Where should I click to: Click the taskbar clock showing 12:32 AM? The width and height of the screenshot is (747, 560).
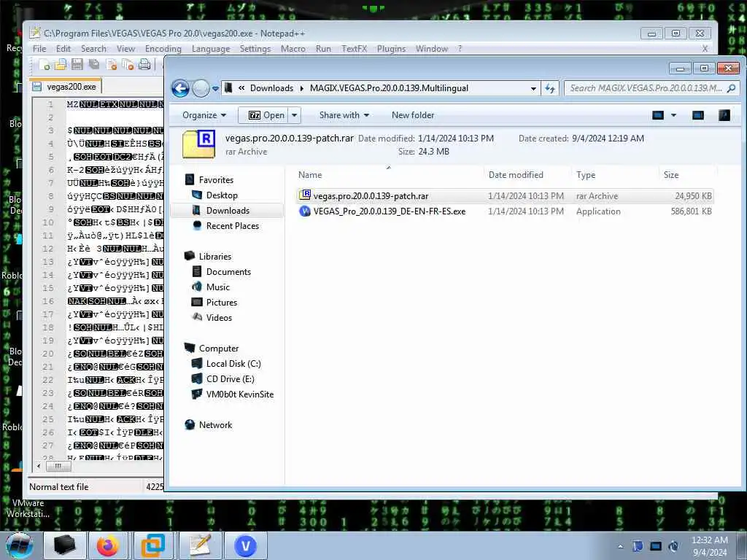(x=709, y=546)
